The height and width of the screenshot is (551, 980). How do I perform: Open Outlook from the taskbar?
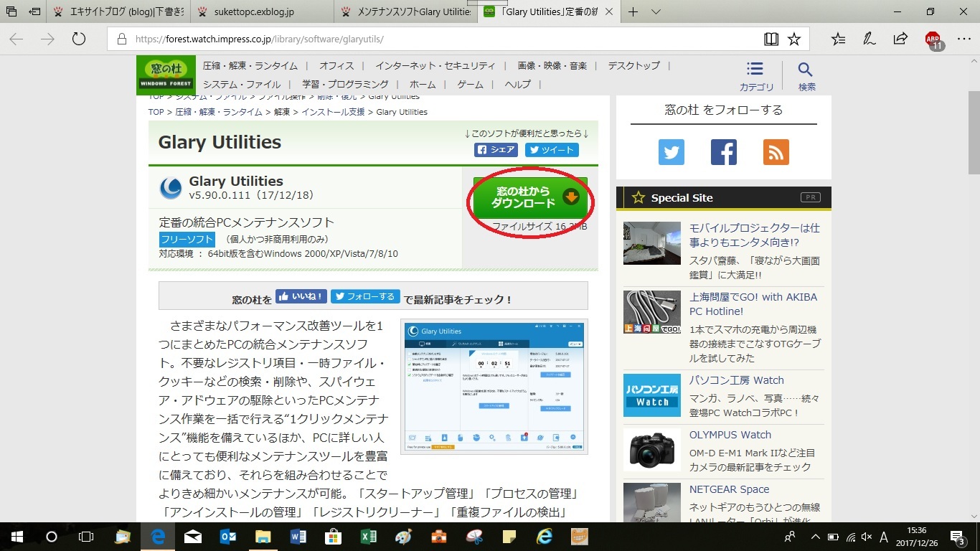[x=228, y=537]
